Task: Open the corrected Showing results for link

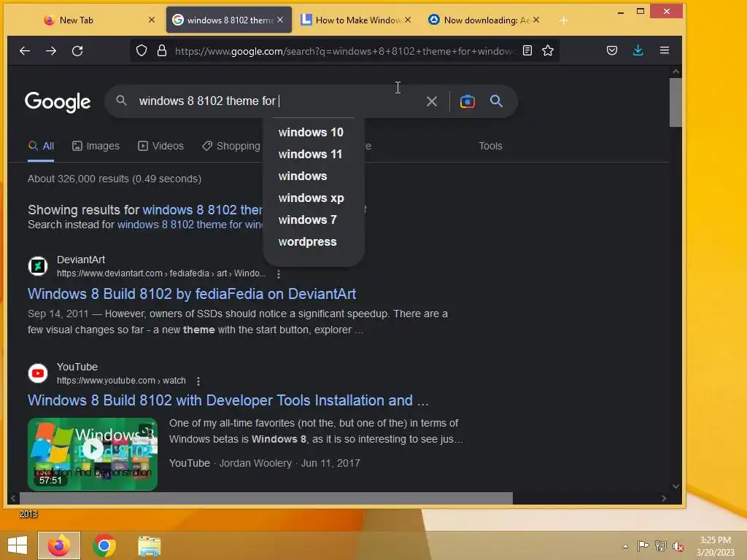Action: 203,210
